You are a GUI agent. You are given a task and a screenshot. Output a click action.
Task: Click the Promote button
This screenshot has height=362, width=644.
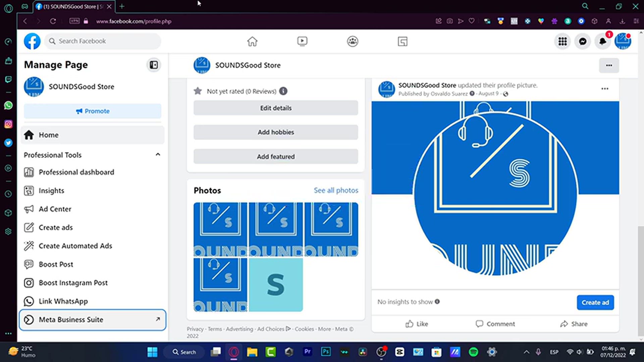(93, 111)
